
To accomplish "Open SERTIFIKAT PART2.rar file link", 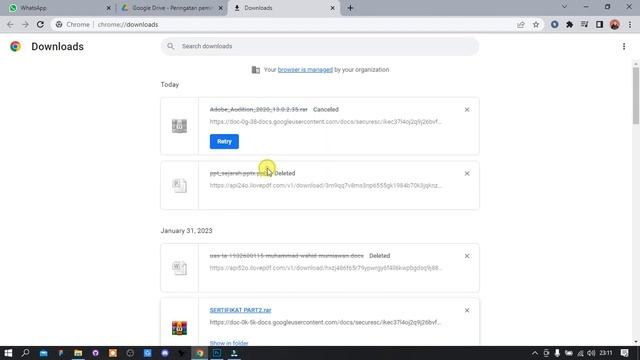I will click(x=240, y=310).
